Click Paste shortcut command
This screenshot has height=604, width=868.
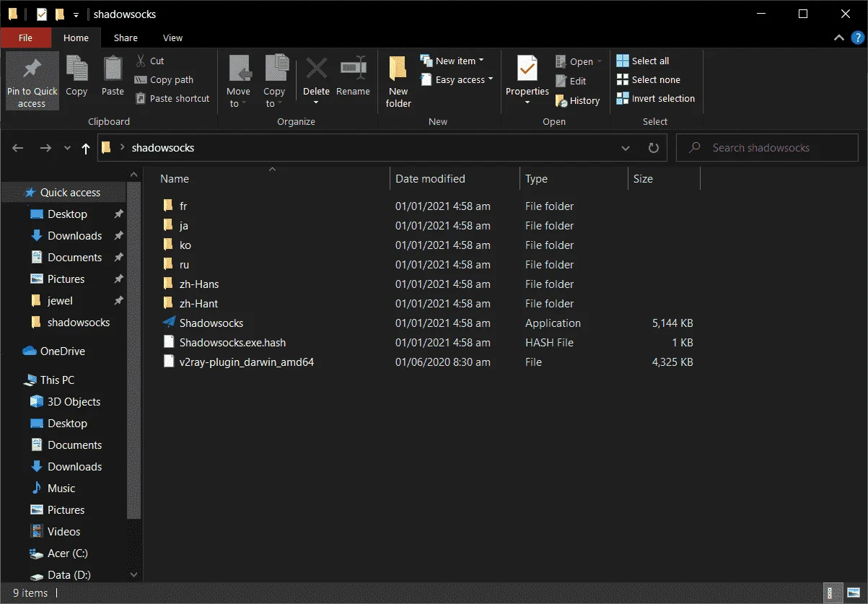pos(172,99)
